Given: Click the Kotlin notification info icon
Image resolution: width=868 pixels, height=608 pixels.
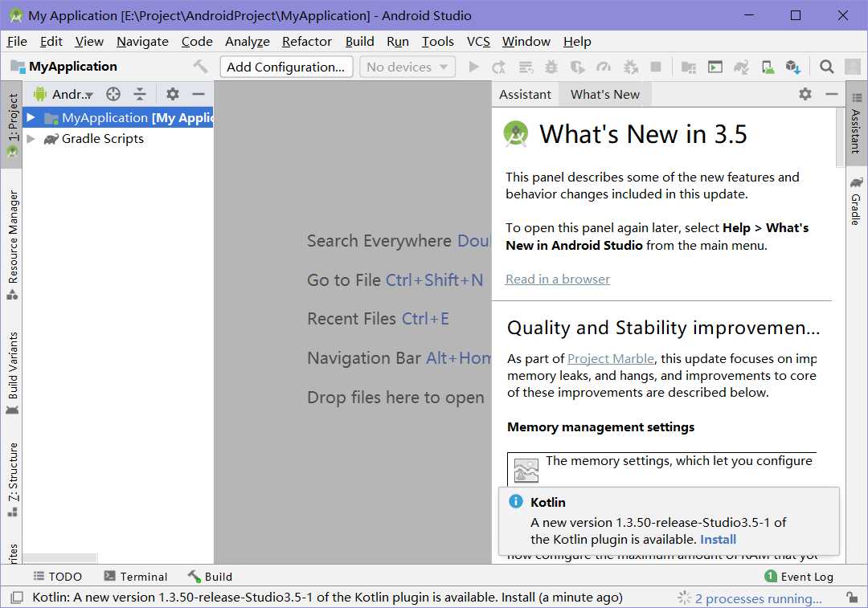Looking at the screenshot, I should click(x=515, y=501).
